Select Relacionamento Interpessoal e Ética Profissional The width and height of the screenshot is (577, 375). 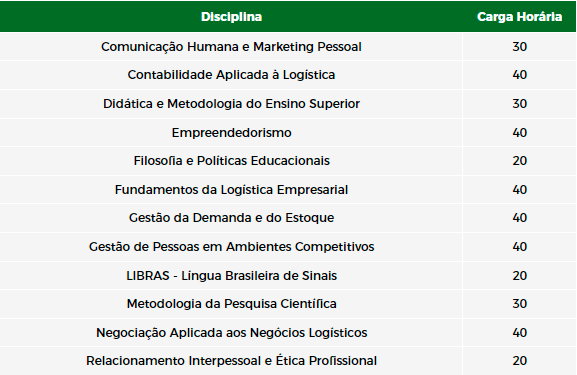pos(231,361)
